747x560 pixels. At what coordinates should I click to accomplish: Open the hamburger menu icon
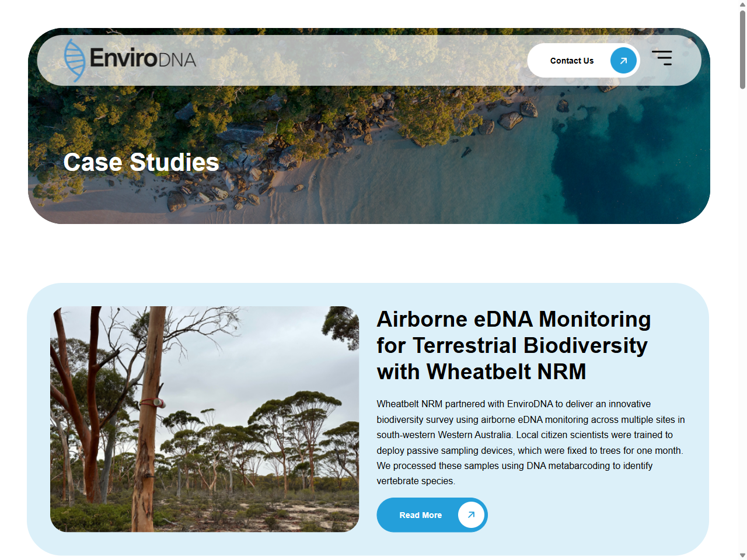(662, 58)
